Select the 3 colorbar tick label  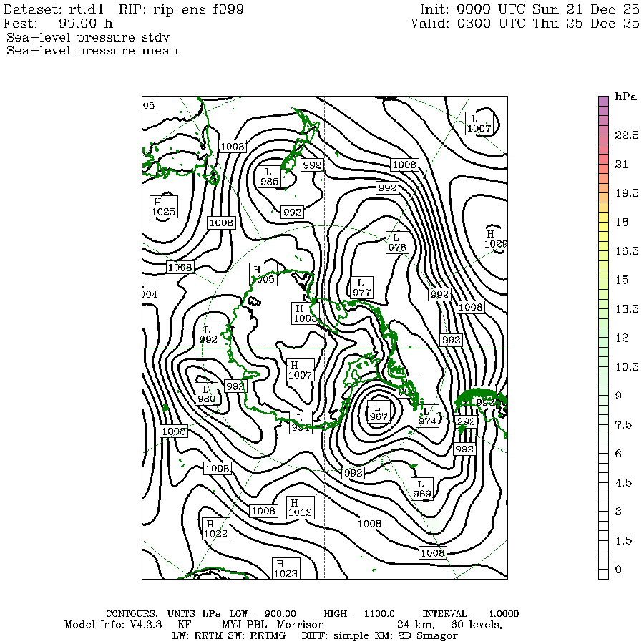(618, 512)
